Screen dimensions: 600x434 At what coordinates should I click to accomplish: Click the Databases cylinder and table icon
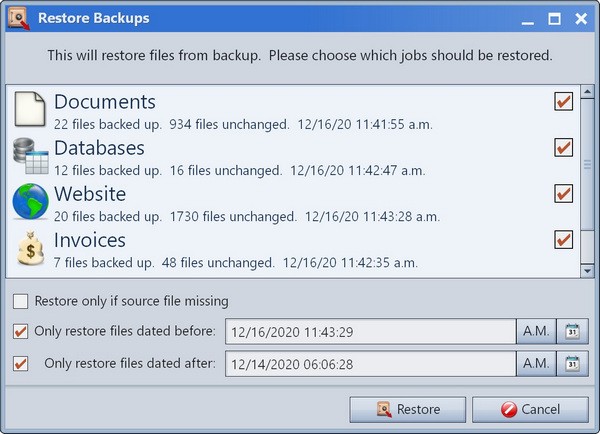pos(31,156)
